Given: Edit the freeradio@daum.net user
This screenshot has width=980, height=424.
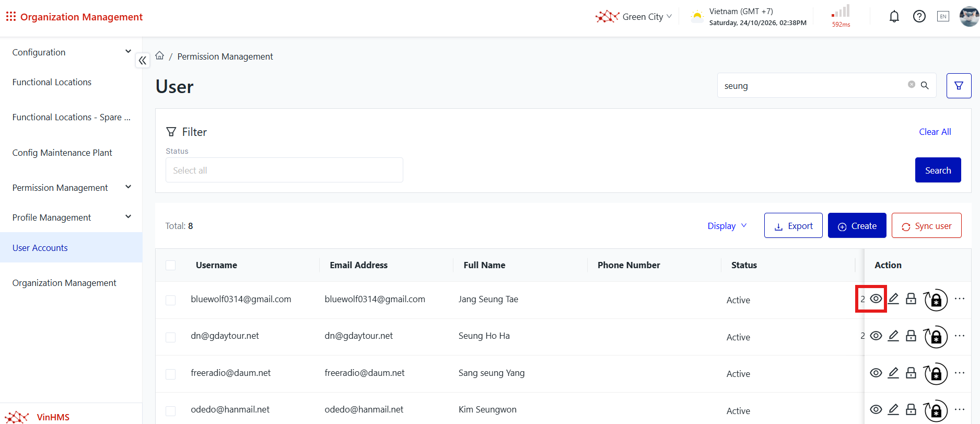Looking at the screenshot, I should (x=894, y=373).
